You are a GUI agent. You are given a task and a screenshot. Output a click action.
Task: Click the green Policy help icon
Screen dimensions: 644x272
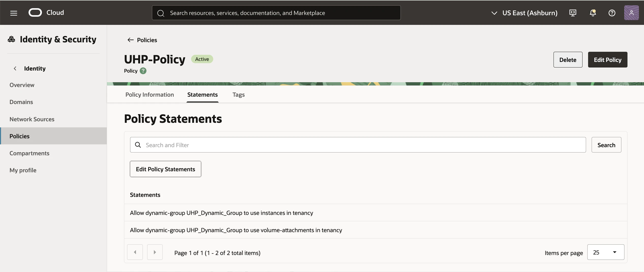pyautogui.click(x=143, y=71)
